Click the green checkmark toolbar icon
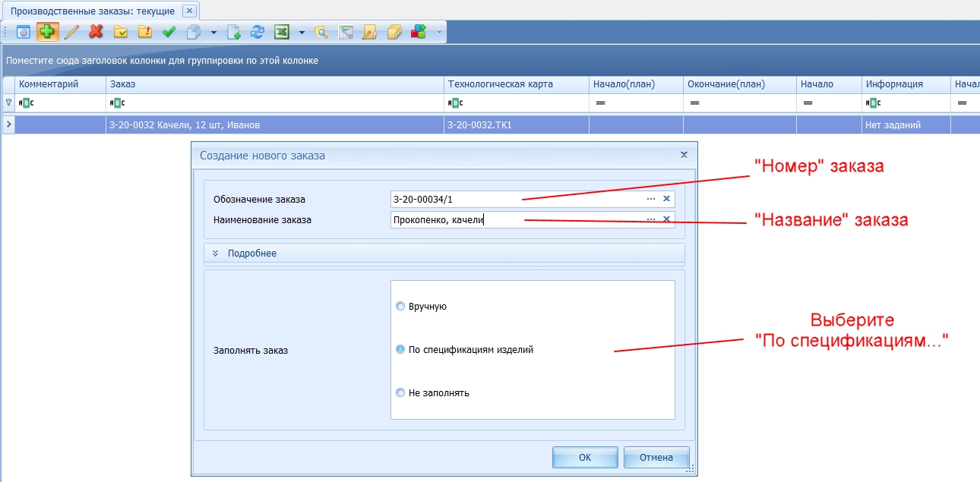 tap(169, 32)
